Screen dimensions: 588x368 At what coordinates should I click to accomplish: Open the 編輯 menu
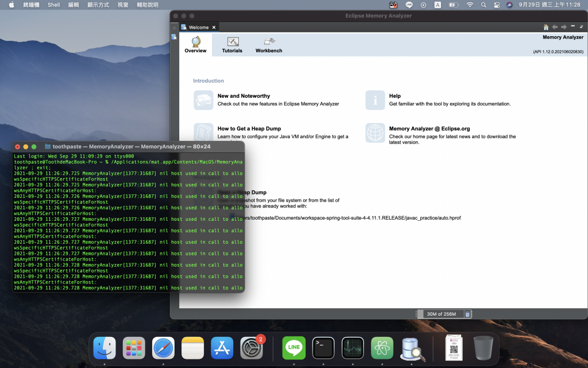pos(73,5)
